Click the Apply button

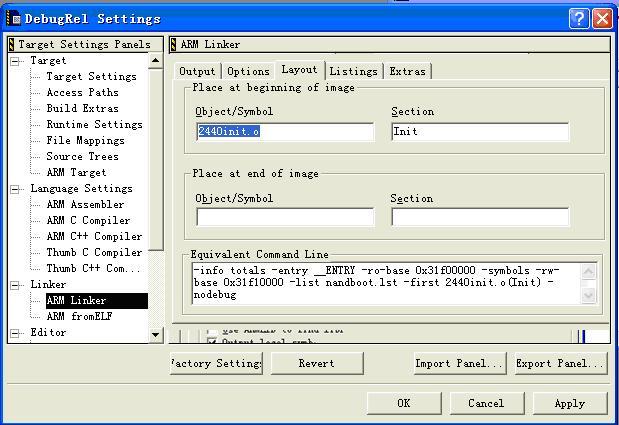pyautogui.click(x=570, y=403)
